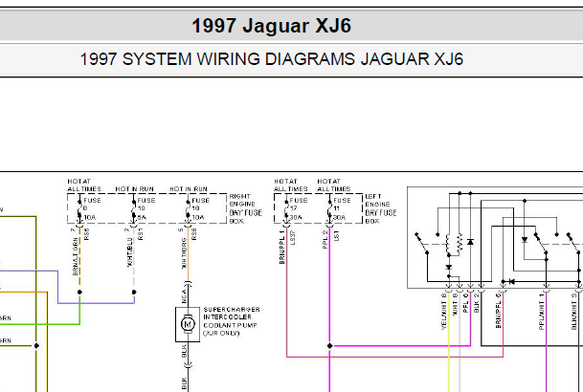Select the "FUSE 8 10A" label
Image resolution: width=583 pixels, height=392 pixels.
pyautogui.click(x=92, y=208)
